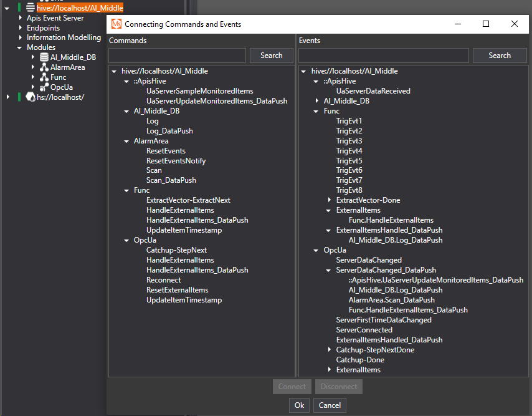
Task: Click Search button in Commands panel
Action: [271, 56]
